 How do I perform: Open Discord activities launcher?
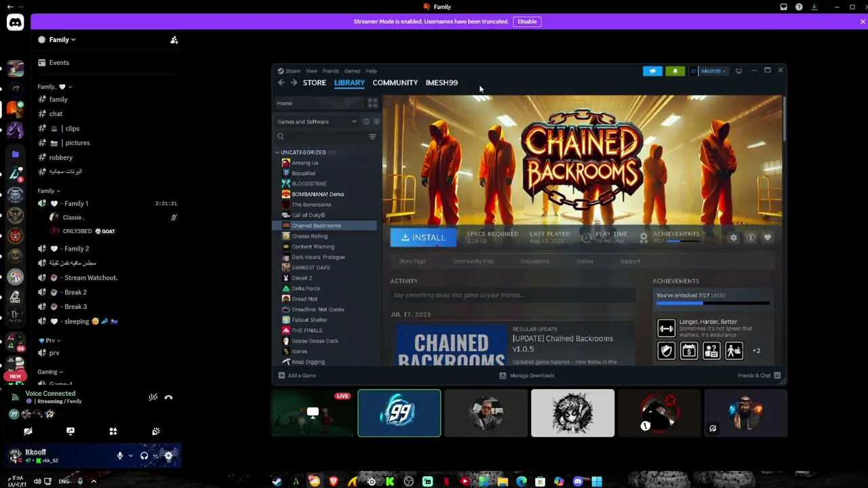(113, 431)
